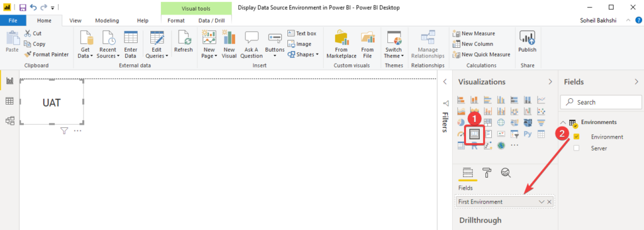644x230 pixels.
Task: Select the Clustered bar chart visual
Action: click(x=487, y=100)
